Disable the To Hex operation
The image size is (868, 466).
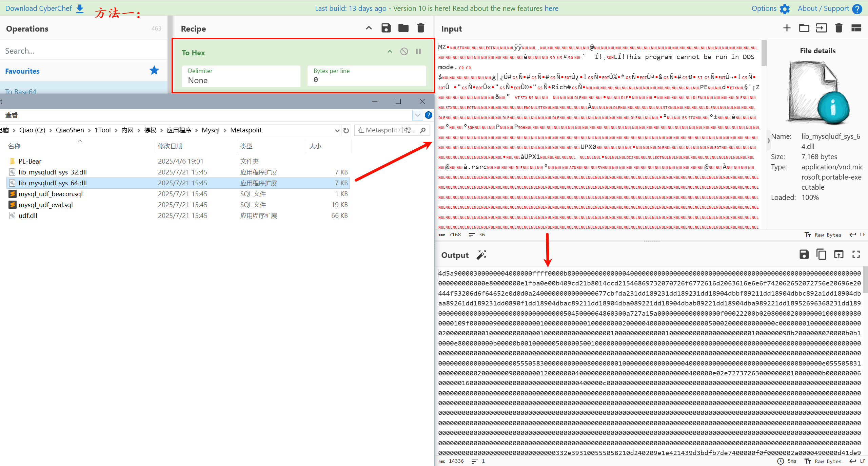tap(404, 52)
